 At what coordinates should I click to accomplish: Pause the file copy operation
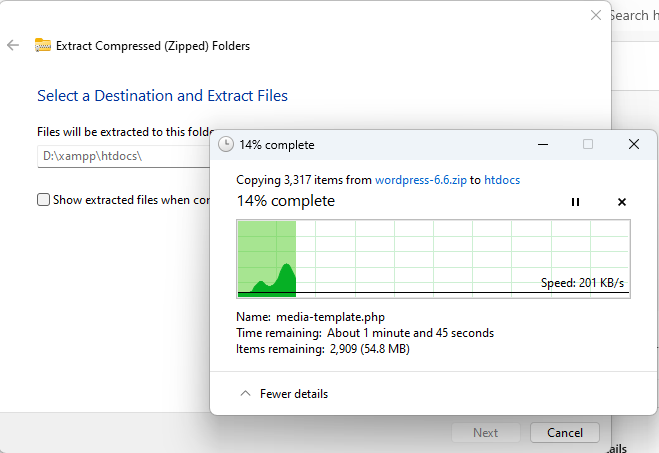(575, 202)
